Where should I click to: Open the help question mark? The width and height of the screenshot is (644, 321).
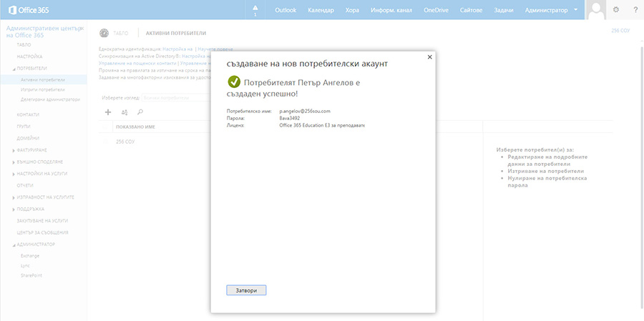coord(635,10)
